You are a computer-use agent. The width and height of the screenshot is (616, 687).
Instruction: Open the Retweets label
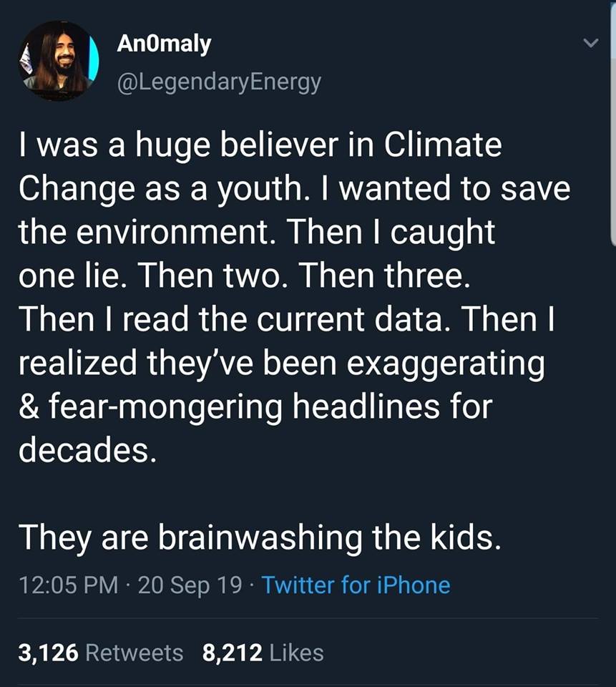pos(134,652)
